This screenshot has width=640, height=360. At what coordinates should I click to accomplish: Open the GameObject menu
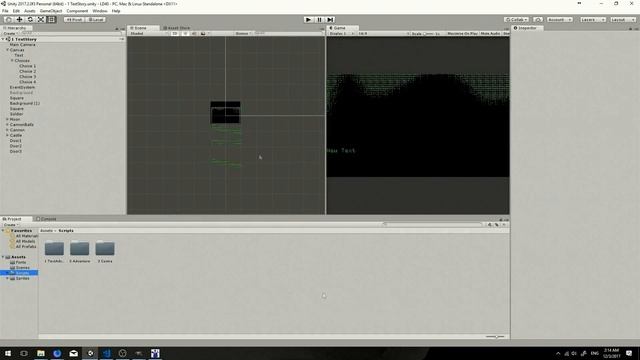click(x=51, y=11)
